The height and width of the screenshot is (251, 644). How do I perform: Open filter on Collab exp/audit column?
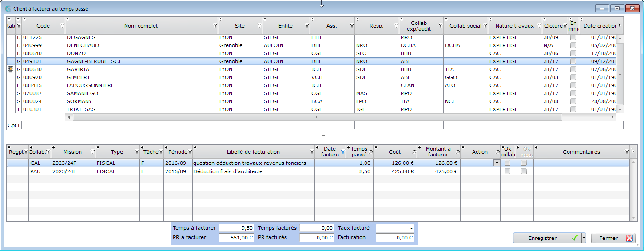[441, 26]
